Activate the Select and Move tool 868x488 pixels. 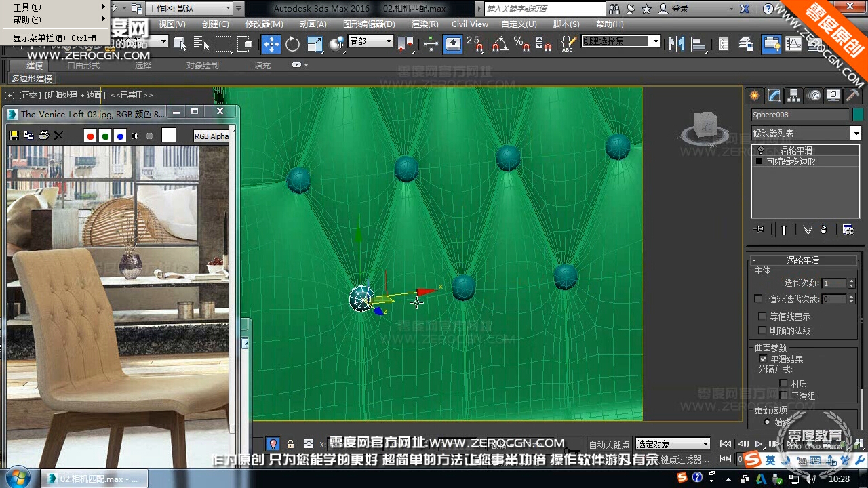point(271,44)
